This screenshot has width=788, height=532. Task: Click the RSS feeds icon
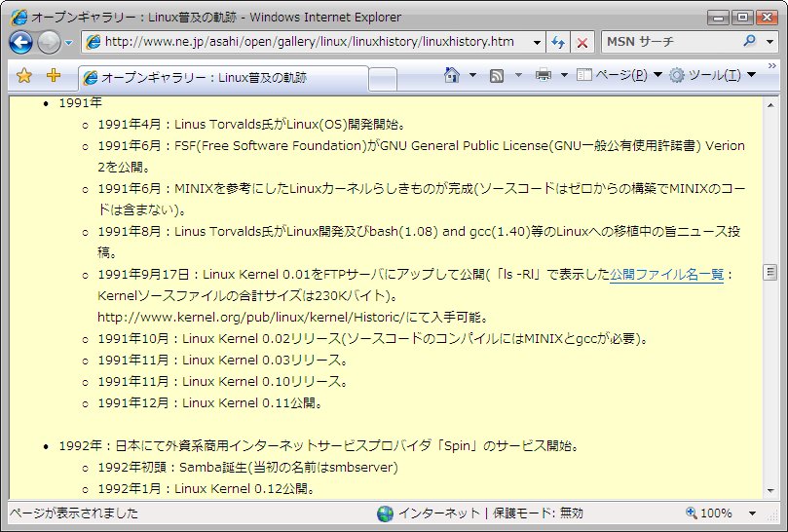coord(497,76)
